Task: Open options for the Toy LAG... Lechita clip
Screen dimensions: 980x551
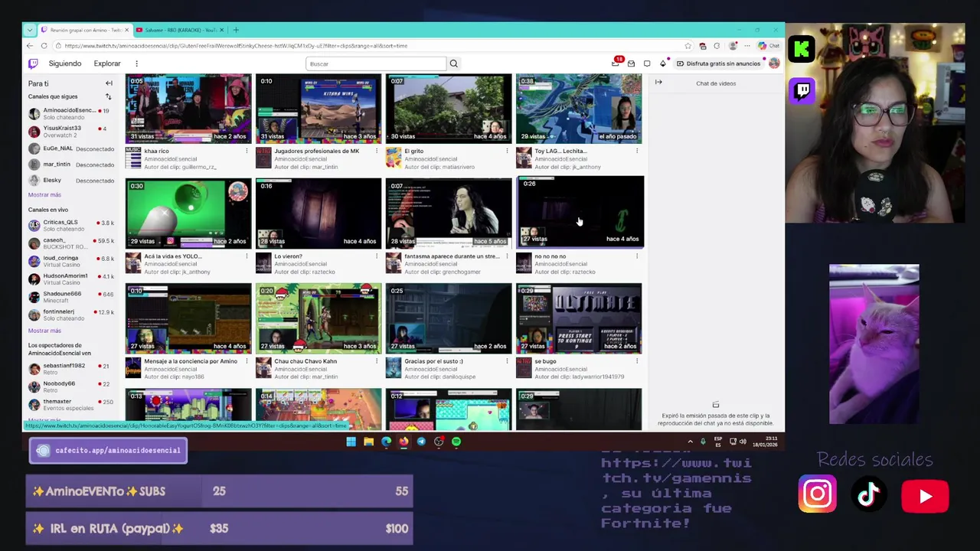Action: tap(637, 151)
